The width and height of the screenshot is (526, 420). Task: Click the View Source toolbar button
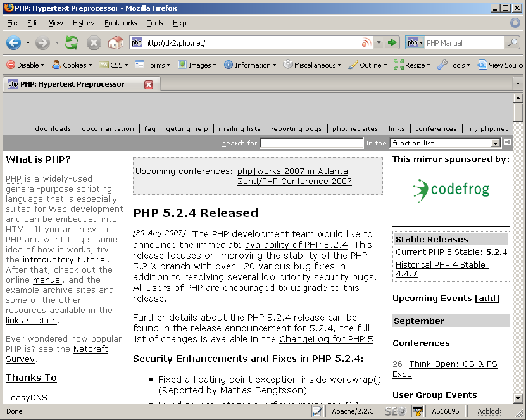(501, 65)
